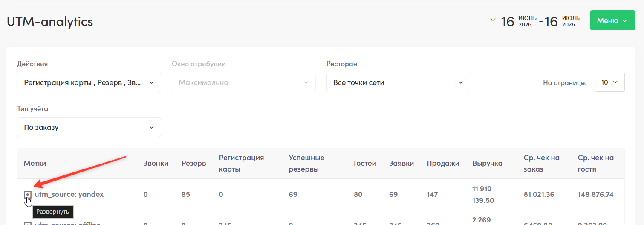The image size is (644, 225).
Task: Click the Выручка column header
Action: tap(487, 163)
